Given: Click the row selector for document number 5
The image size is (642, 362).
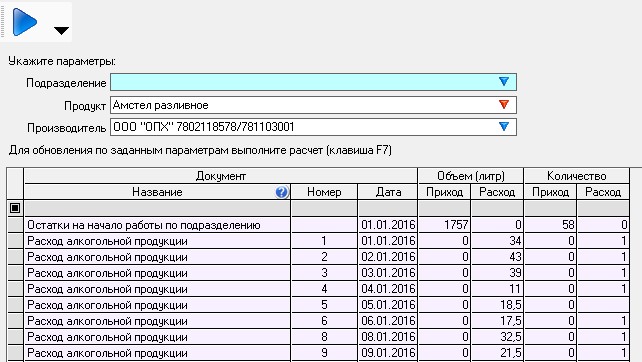Looking at the screenshot, I should click(x=16, y=305).
